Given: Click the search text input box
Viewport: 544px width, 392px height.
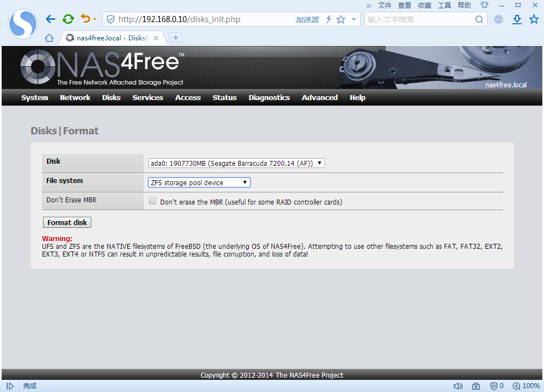Looking at the screenshot, I should click(421, 19).
